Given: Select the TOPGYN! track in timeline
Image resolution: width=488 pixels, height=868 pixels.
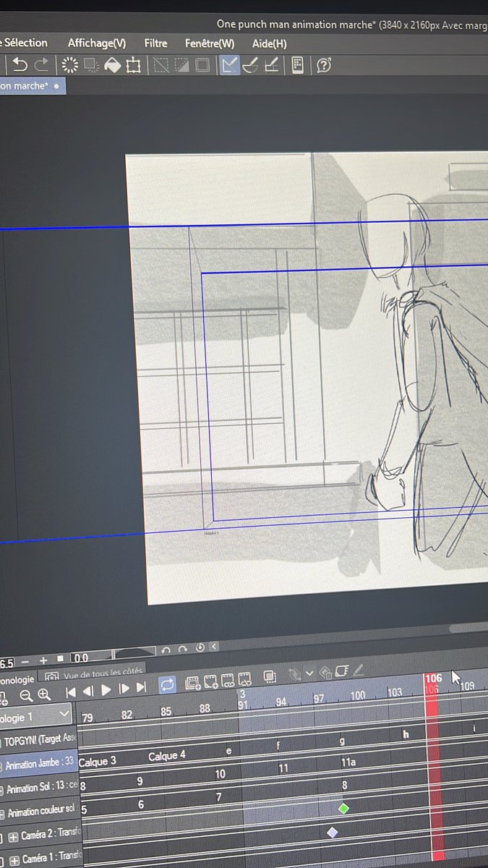Looking at the screenshot, I should click(39, 741).
